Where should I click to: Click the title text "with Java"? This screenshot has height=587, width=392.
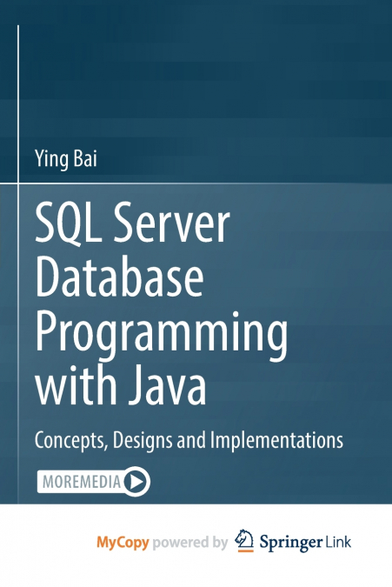pyautogui.click(x=121, y=384)
